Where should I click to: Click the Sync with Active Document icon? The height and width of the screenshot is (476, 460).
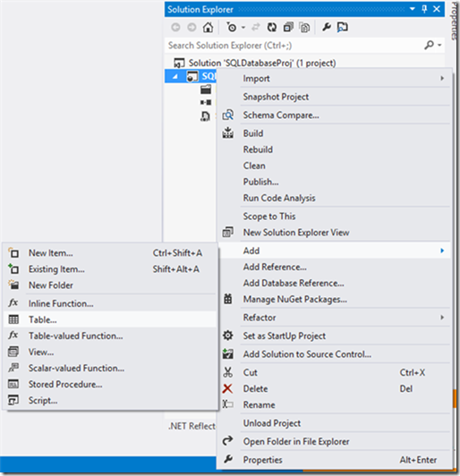(x=256, y=28)
